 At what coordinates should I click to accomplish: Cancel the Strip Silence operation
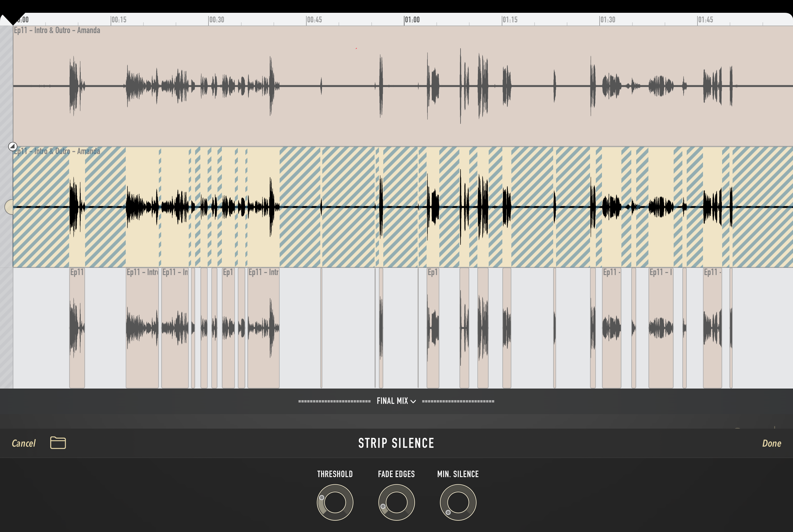(x=24, y=443)
